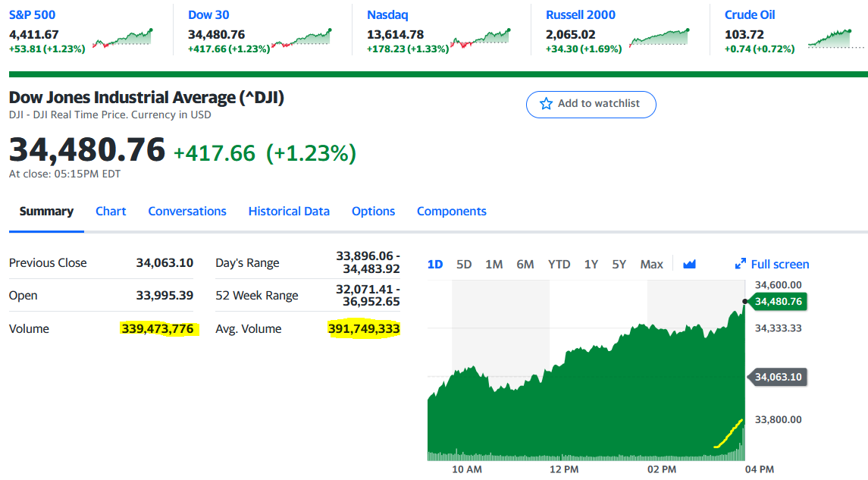This screenshot has width=868, height=480.
Task: Click the (+1.23%) percent change beside the main price
Action: click(x=311, y=153)
